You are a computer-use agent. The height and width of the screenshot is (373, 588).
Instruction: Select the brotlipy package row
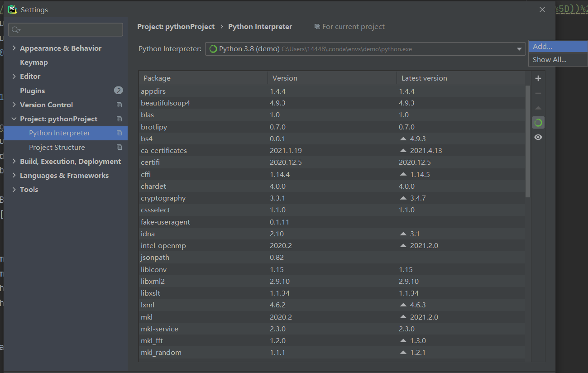(x=332, y=127)
